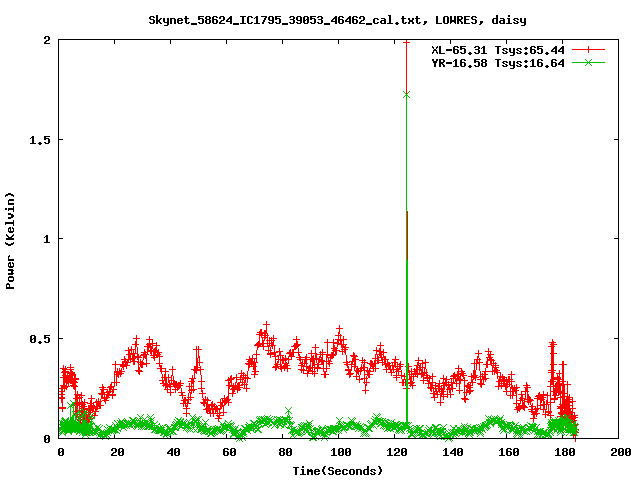
Task: Click the green X marker at the spike peak
Action: point(406,95)
